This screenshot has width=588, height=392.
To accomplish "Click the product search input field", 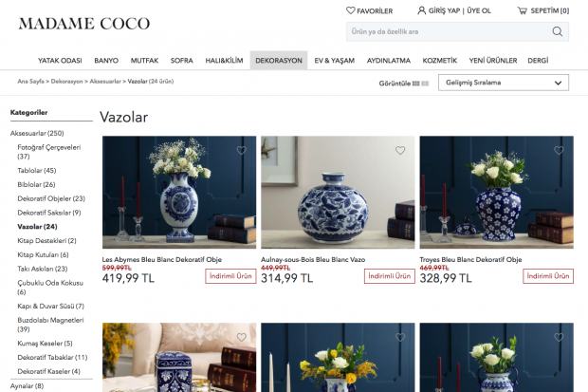I will (x=449, y=31).
